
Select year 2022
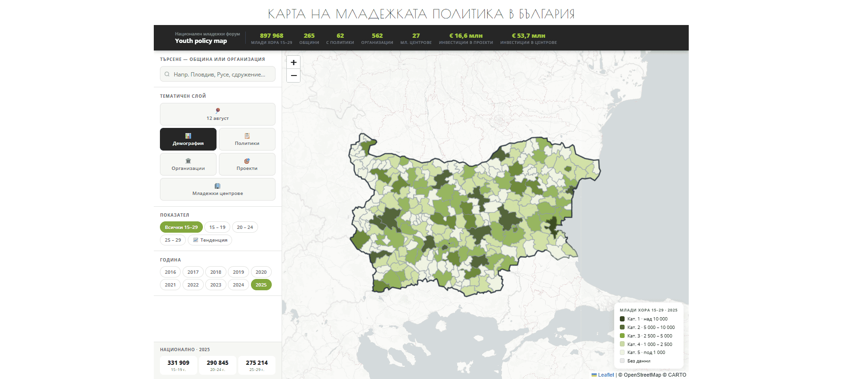click(193, 285)
